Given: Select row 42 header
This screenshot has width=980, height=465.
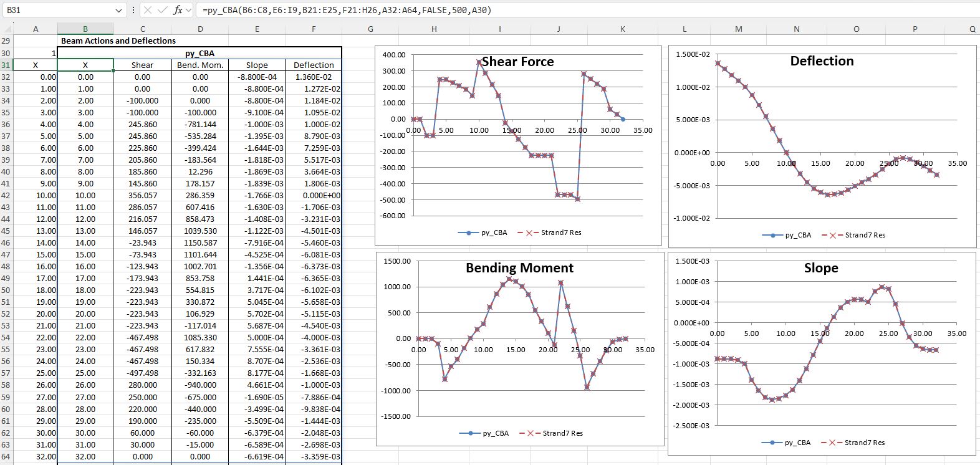Looking at the screenshot, I should (x=6, y=196).
